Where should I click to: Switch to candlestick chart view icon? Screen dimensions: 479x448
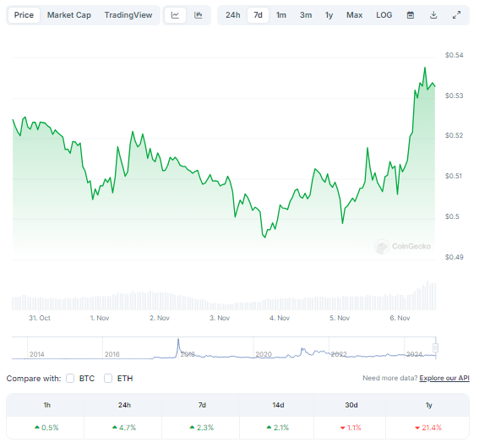(199, 15)
